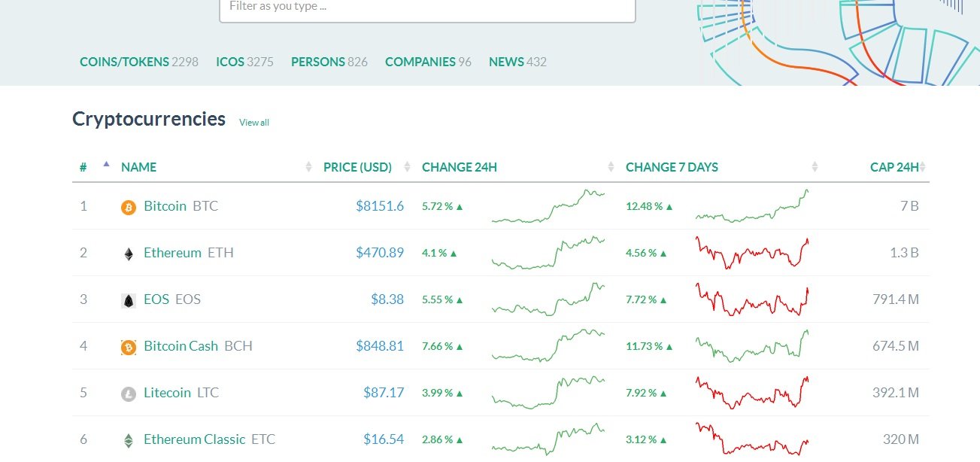Switch to COMPANIES tab
Image resolution: width=980 pixels, height=462 pixels.
[x=428, y=62]
